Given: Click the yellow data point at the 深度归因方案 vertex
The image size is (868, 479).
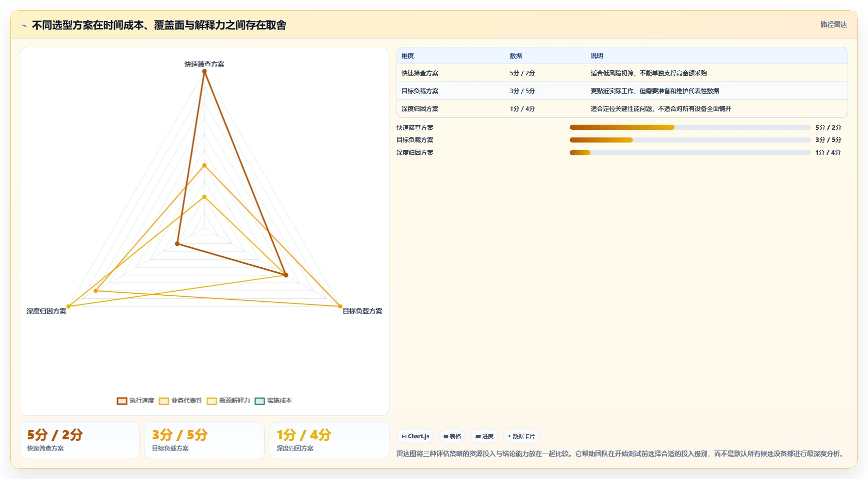Looking at the screenshot, I should 69,306.
